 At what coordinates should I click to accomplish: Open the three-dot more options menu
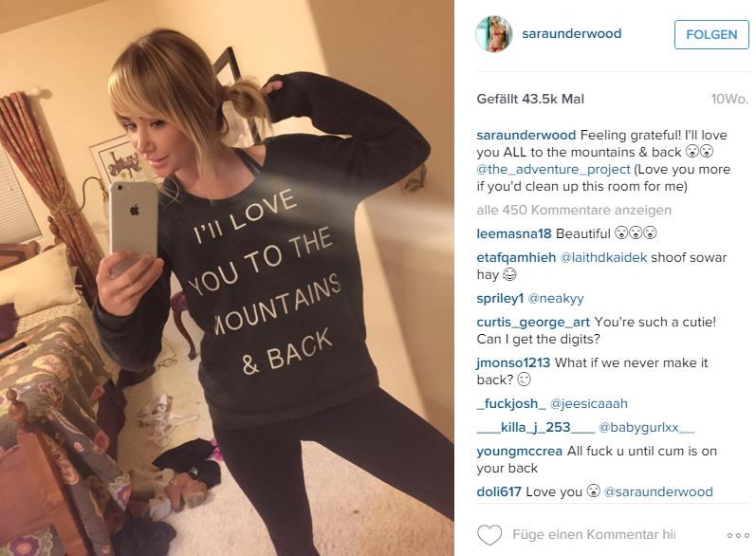click(x=738, y=535)
